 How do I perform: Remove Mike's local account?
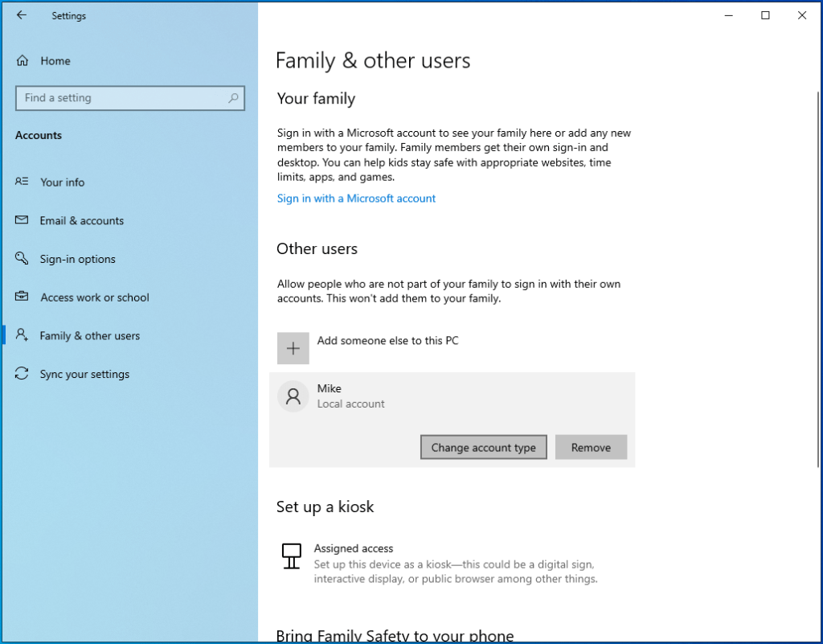[x=591, y=447]
